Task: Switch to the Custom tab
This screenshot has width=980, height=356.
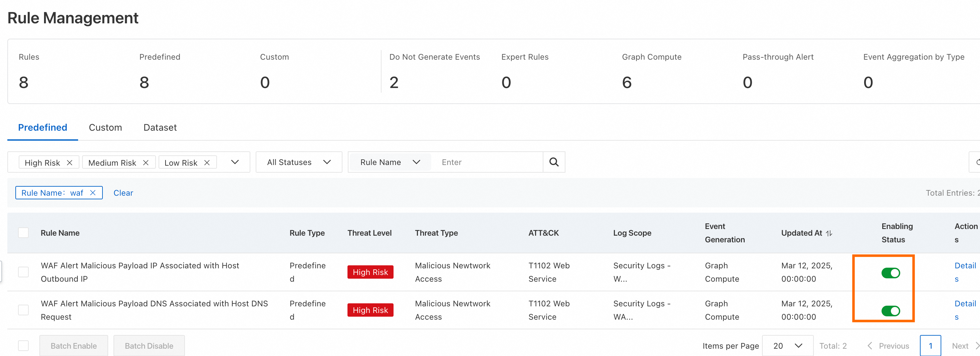Action: pos(105,127)
